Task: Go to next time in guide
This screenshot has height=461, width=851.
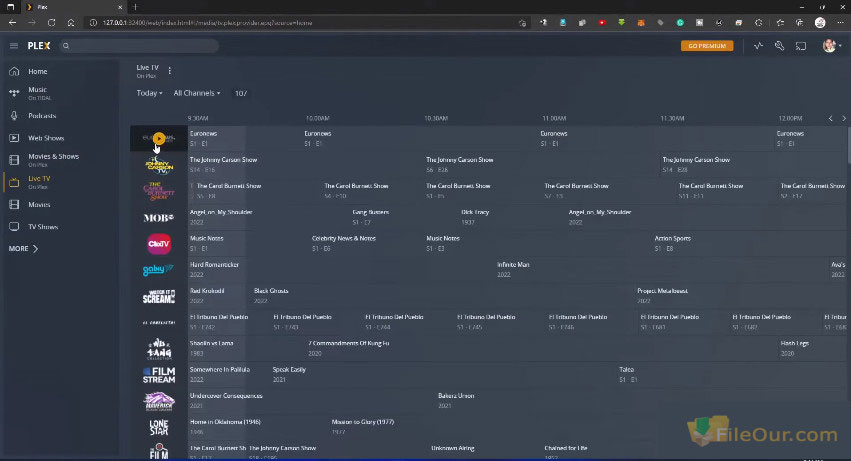Action: point(843,118)
